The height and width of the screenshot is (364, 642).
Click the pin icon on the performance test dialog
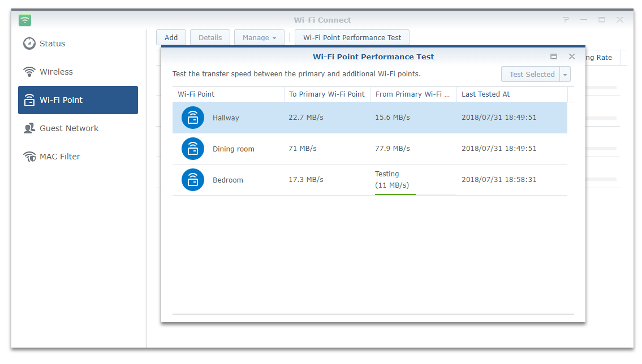[x=554, y=57]
